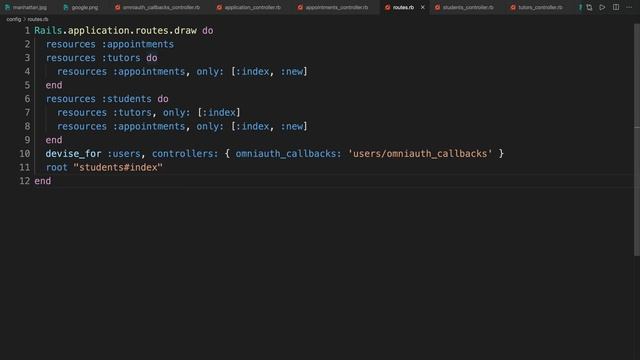Open the google.png tab
This screenshot has width=640, height=360.
(81, 7)
